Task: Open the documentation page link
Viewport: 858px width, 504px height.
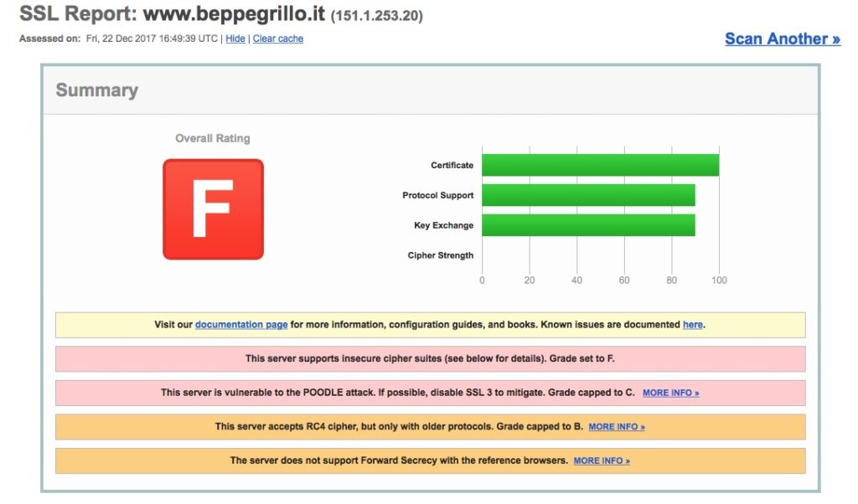Action: pos(241,325)
